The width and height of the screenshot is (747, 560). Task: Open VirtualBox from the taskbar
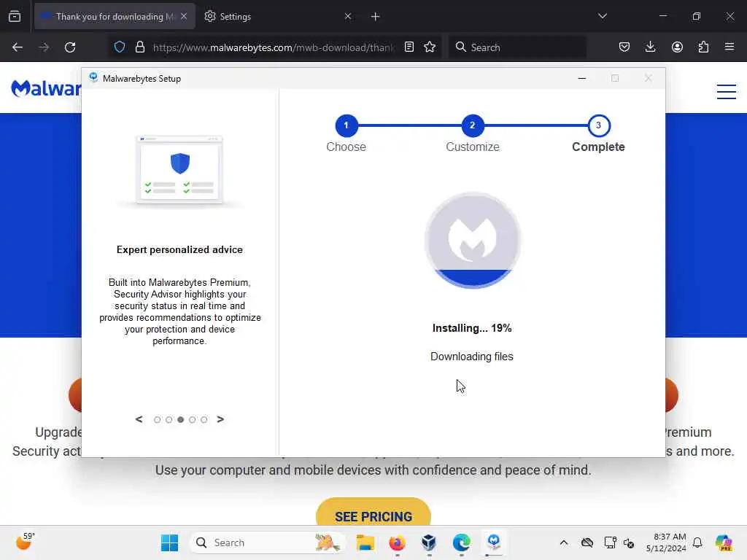[x=429, y=542]
